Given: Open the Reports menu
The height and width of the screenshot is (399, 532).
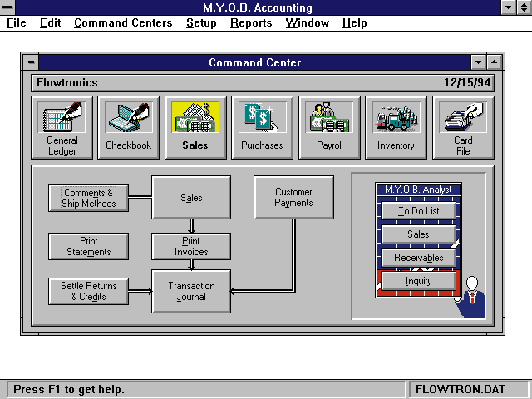Looking at the screenshot, I should click(251, 23).
